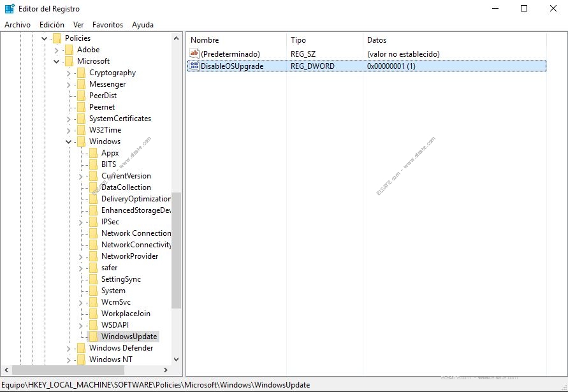This screenshot has height=392, width=568.
Task: Expand the WcmSvc key
Action: pyautogui.click(x=81, y=303)
